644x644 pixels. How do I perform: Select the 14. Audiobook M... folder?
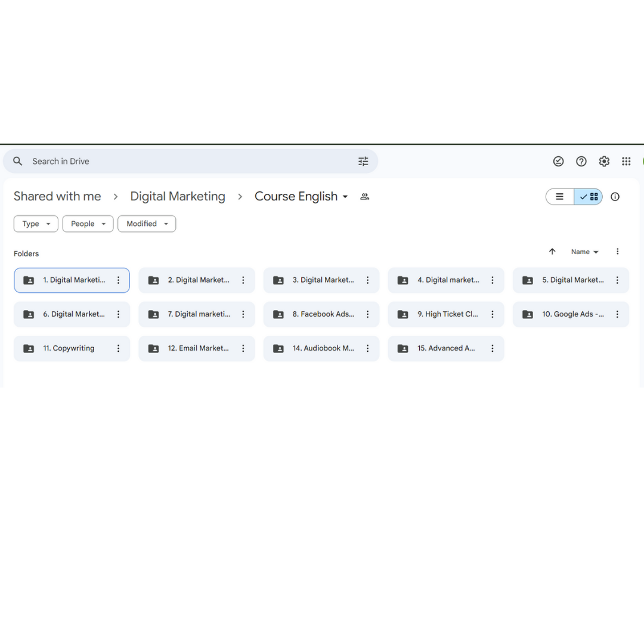coord(321,348)
